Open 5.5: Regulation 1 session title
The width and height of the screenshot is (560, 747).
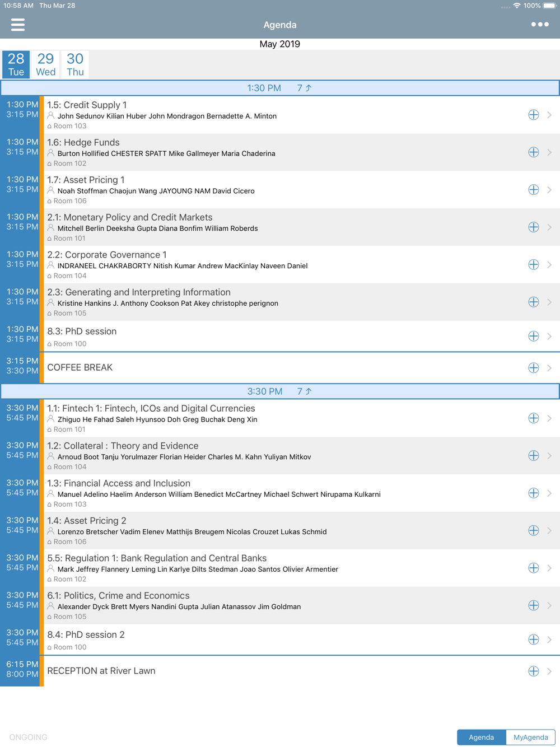pyautogui.click(x=157, y=558)
